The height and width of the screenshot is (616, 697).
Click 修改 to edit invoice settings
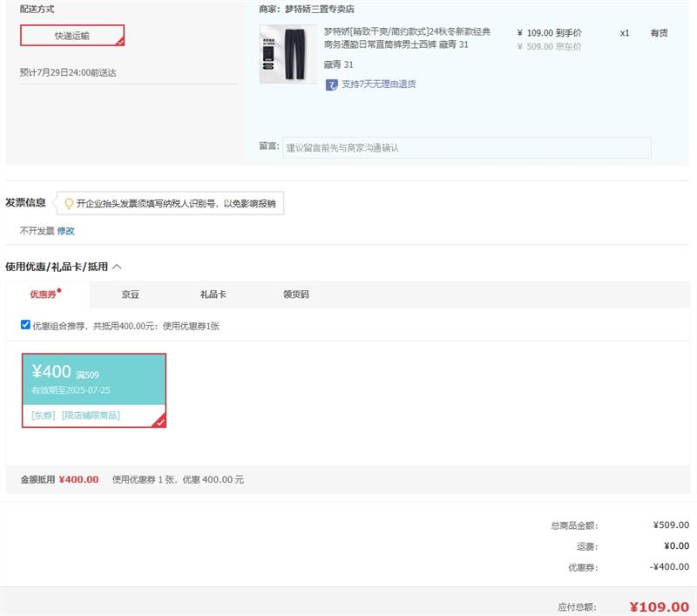pyautogui.click(x=66, y=231)
